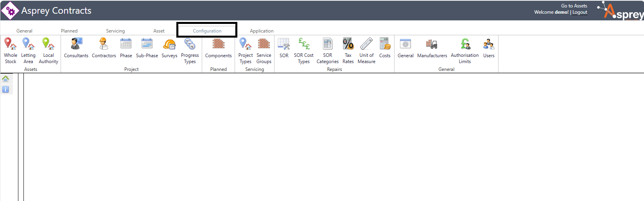This screenshot has height=201, width=644.
Task: Select the Contractors icon
Action: (104, 44)
